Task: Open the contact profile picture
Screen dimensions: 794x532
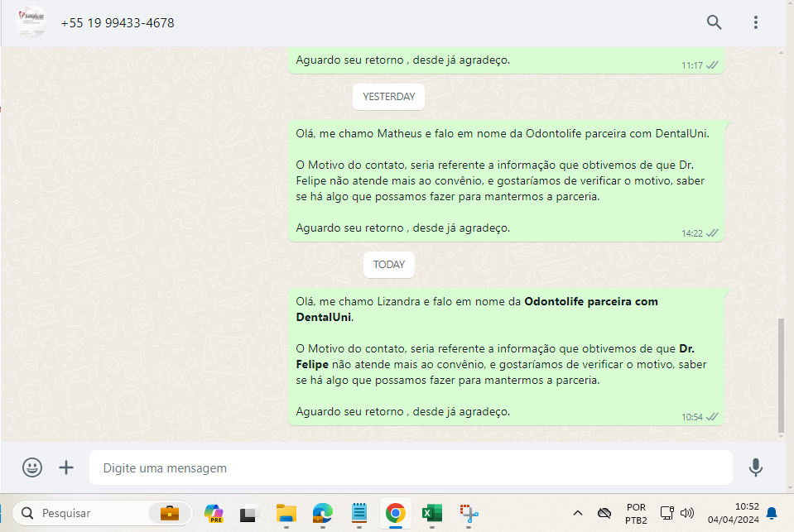Action: pos(31,22)
